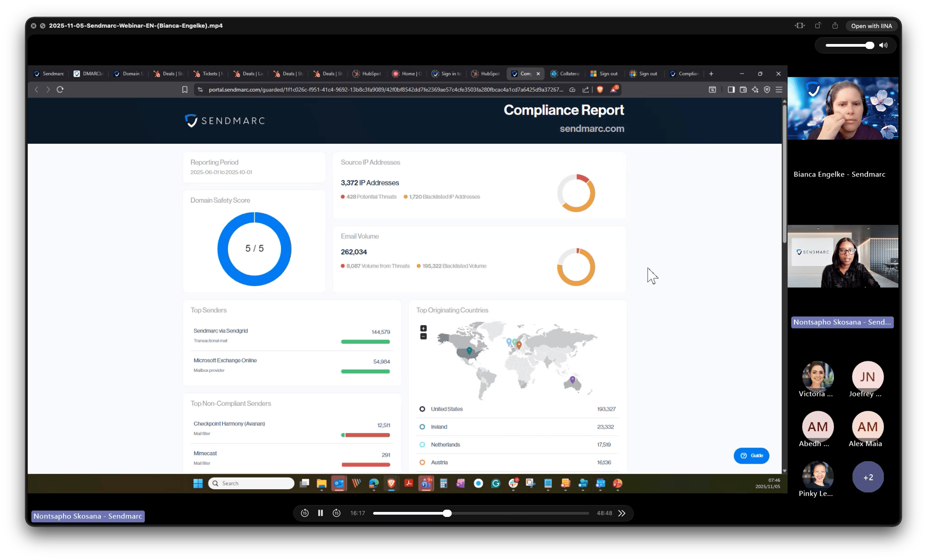Image resolution: width=927 pixels, height=560 pixels.
Task: Go back in the browser
Action: click(37, 89)
